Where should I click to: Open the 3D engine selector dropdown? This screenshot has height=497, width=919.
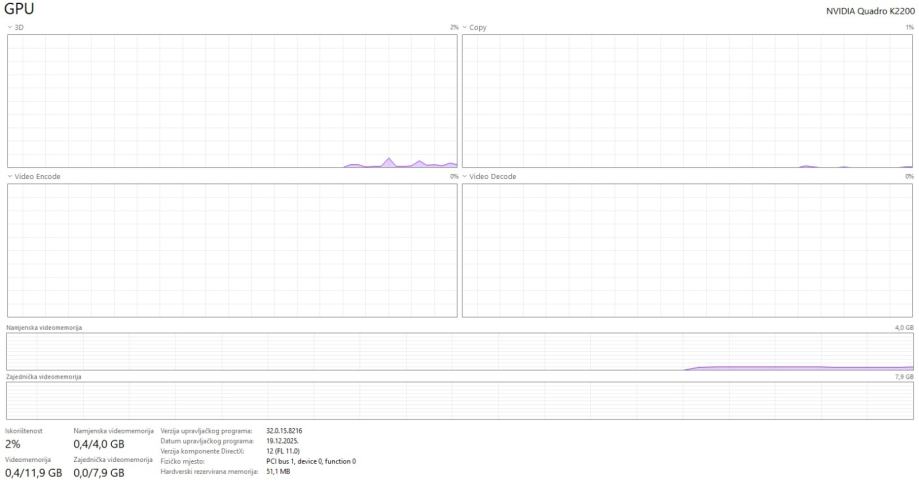tap(15, 28)
